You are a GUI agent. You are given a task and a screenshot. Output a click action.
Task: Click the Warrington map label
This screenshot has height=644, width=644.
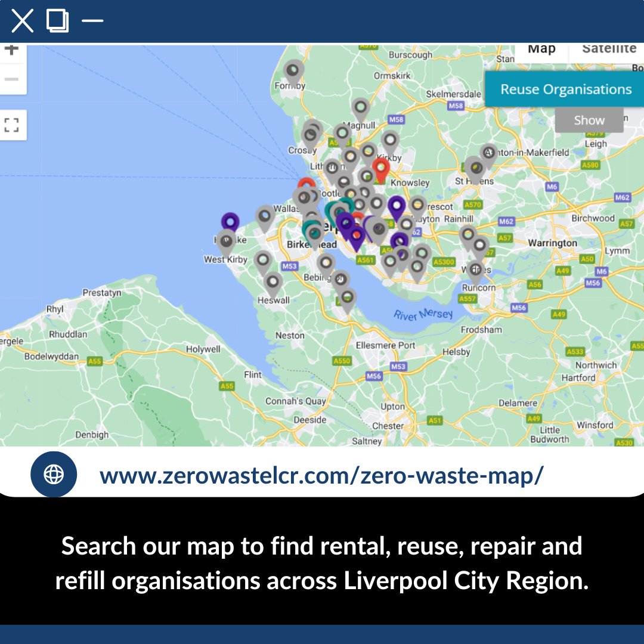point(552,243)
